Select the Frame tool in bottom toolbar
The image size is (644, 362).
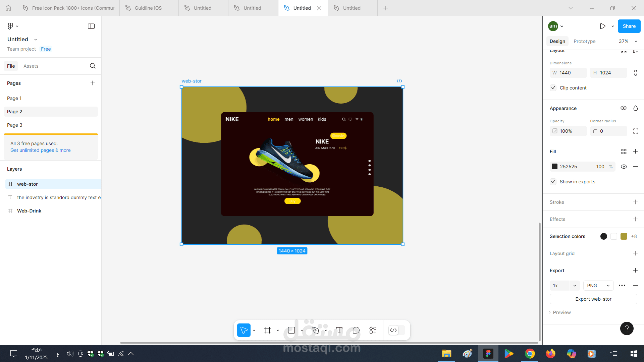[x=267, y=330]
